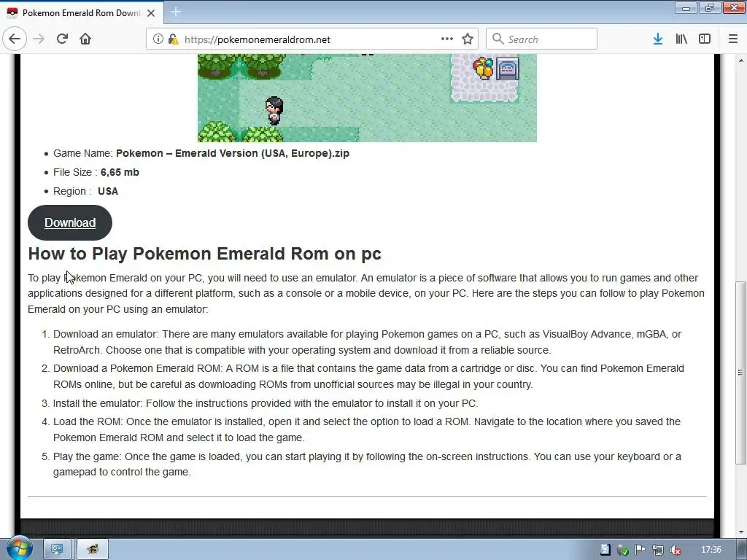Click the text 'Pokemon – Emerald Version (USA, Europe).zip'
Image resolution: width=747 pixels, height=560 pixels.
pyautogui.click(x=233, y=153)
